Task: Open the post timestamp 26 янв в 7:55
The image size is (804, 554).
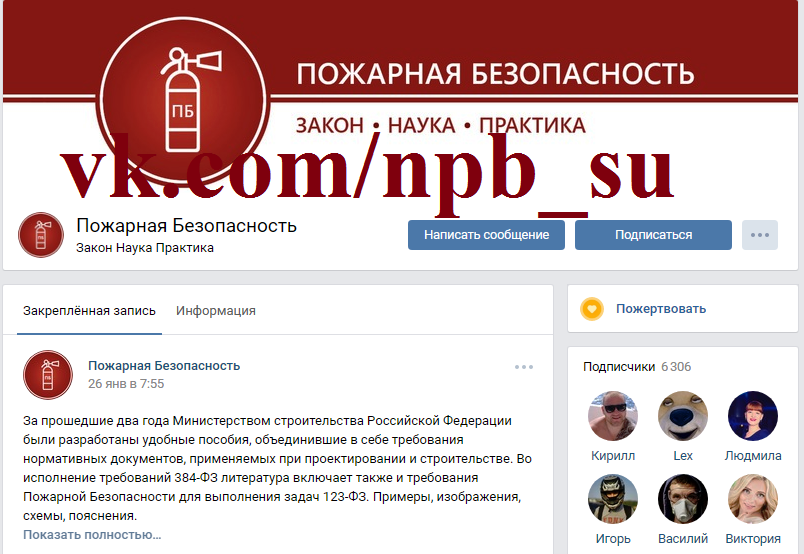Action: pos(126,384)
